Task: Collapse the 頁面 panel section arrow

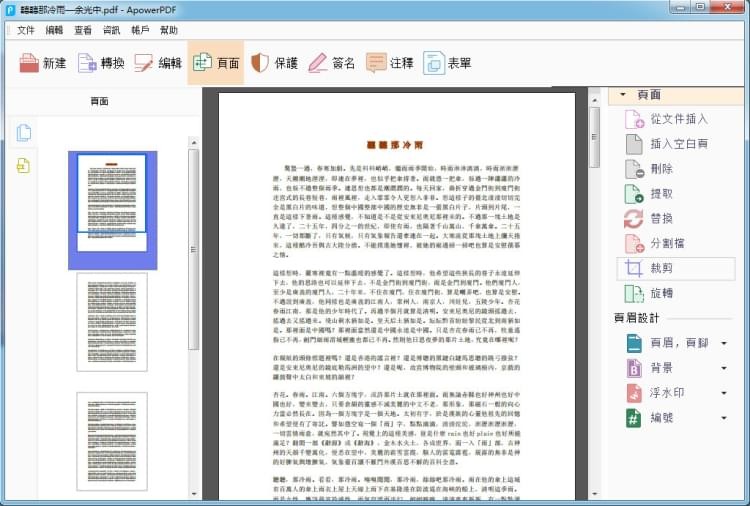Action: tap(623, 95)
